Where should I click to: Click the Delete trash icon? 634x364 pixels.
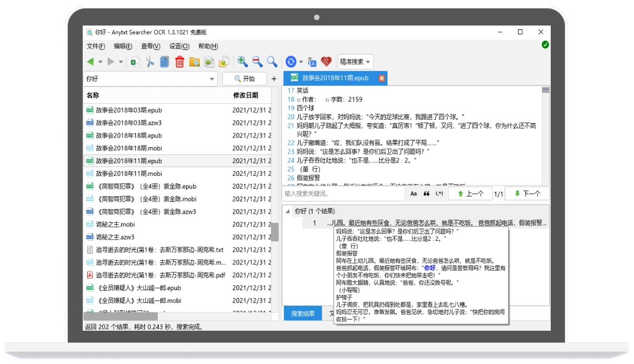pos(180,62)
